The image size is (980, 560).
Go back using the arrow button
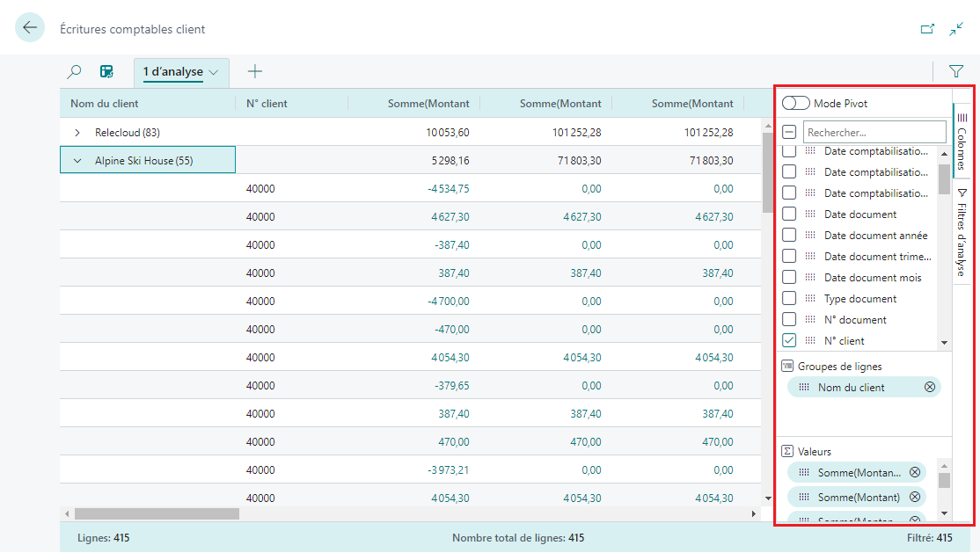(x=29, y=27)
